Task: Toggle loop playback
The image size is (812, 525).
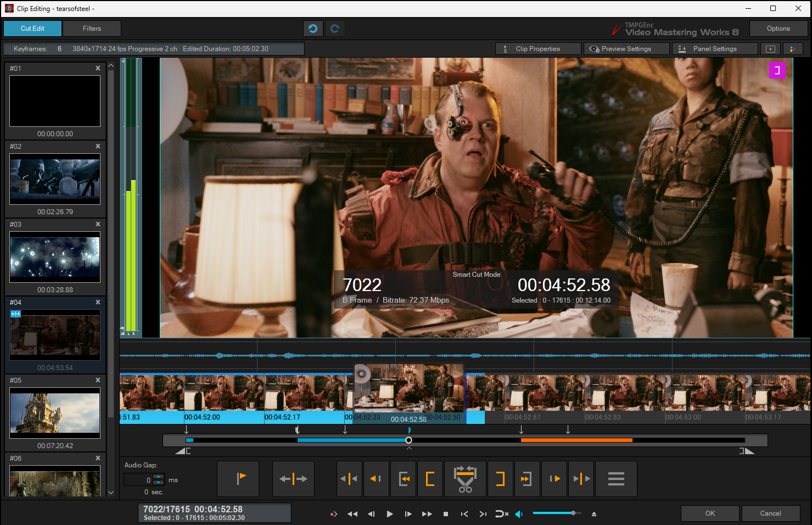Action: [501, 514]
